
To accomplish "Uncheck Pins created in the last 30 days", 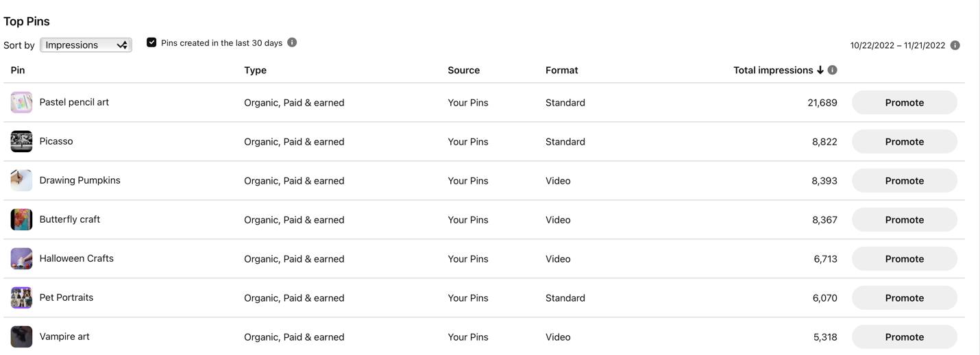I will click(151, 42).
